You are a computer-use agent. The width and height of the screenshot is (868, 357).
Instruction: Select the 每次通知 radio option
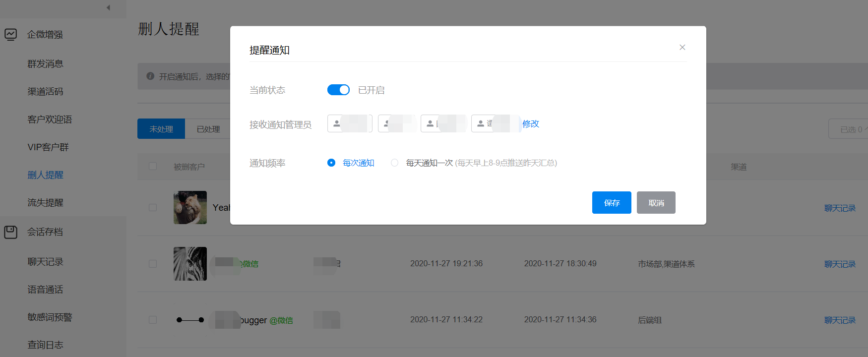(331, 163)
